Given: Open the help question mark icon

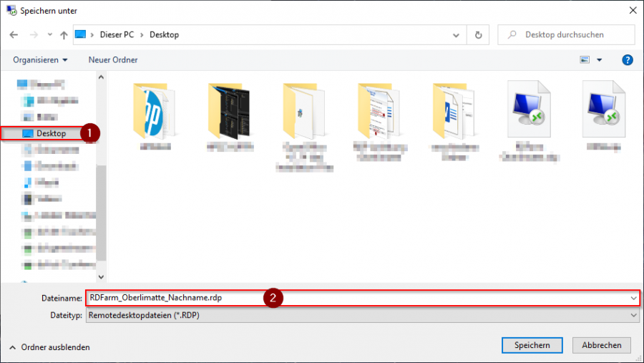Looking at the screenshot, I should pos(628,59).
